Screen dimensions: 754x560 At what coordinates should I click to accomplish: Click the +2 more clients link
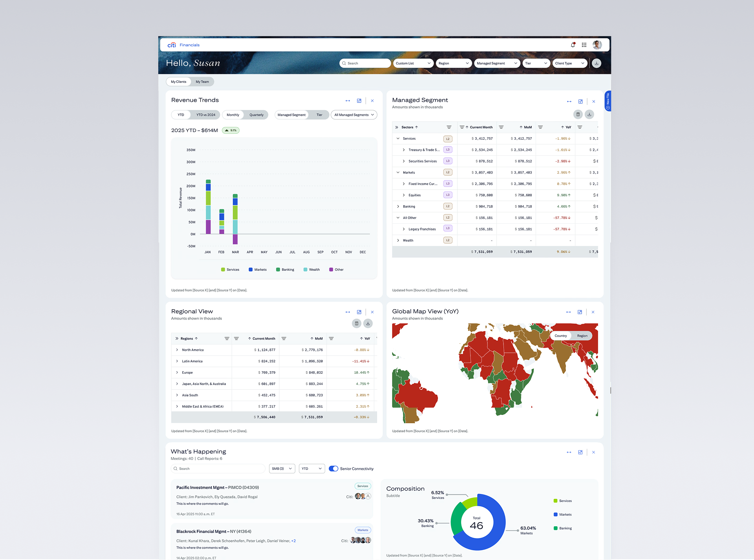coord(293,541)
